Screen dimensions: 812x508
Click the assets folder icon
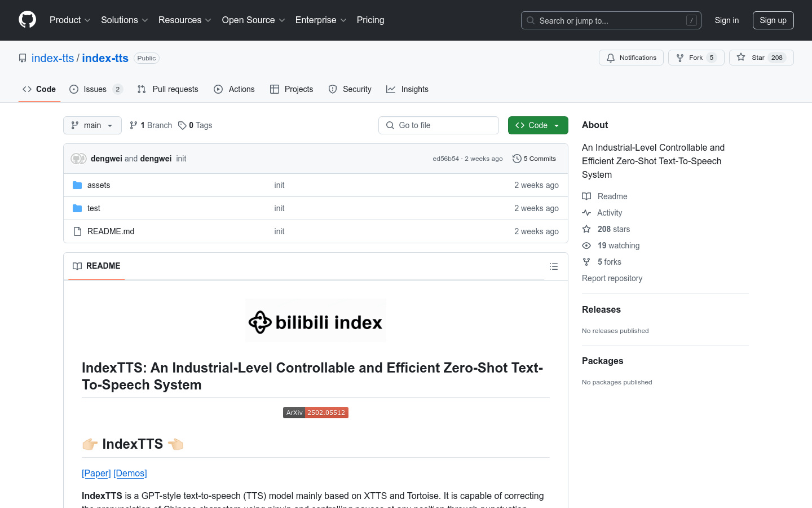point(77,185)
